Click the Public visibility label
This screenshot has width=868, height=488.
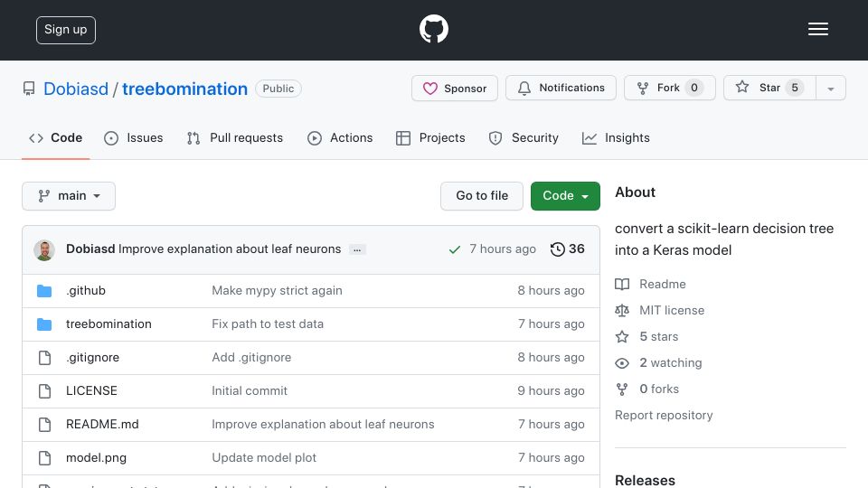click(278, 89)
